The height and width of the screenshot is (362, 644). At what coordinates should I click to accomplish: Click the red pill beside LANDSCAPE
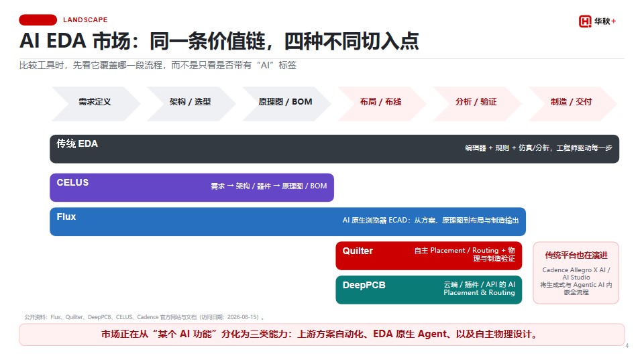(38, 19)
